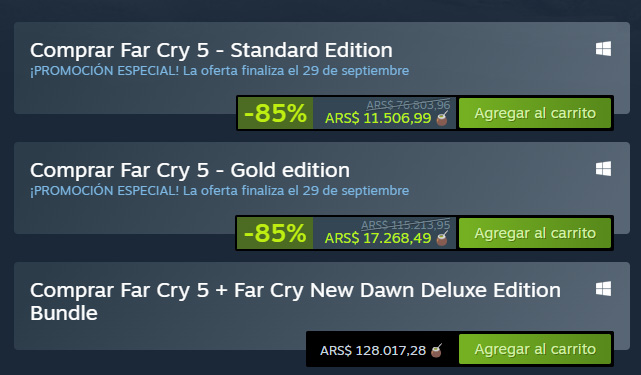Image resolution: width=641 pixels, height=375 pixels.
Task: Click the discounted price ARS$ 11.506,99
Action: (x=378, y=119)
